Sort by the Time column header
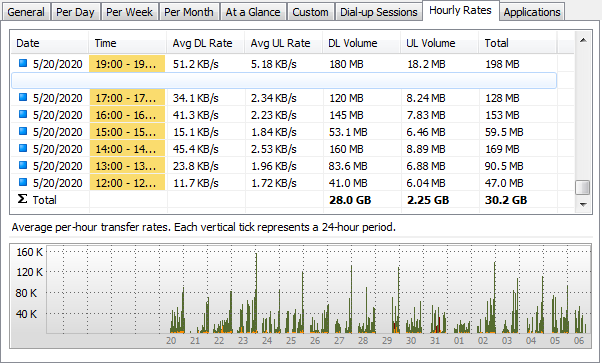 [x=128, y=43]
